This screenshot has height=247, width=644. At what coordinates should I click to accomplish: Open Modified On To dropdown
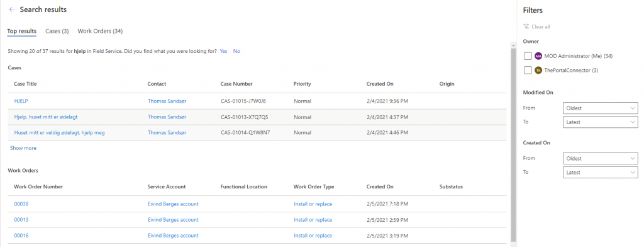600,122
